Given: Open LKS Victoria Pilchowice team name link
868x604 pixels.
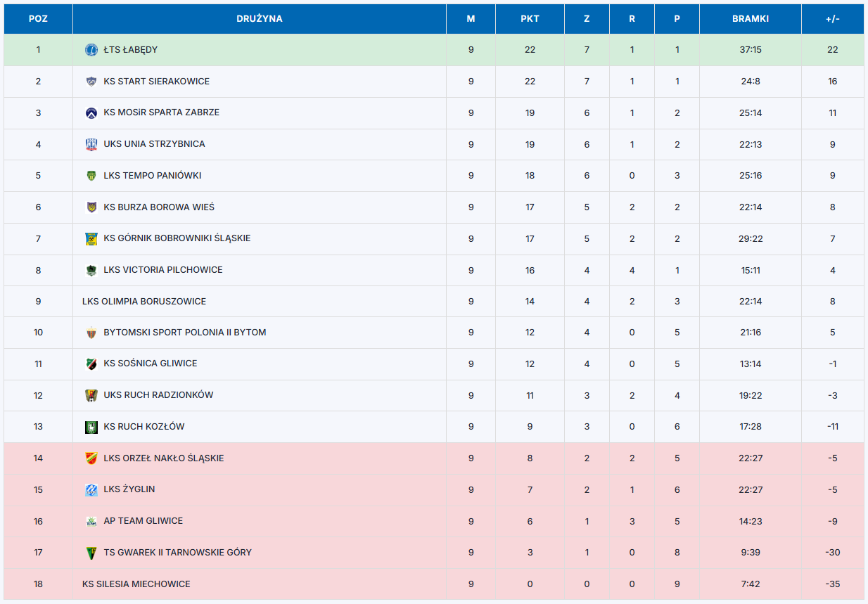Looking at the screenshot, I should click(x=163, y=270).
